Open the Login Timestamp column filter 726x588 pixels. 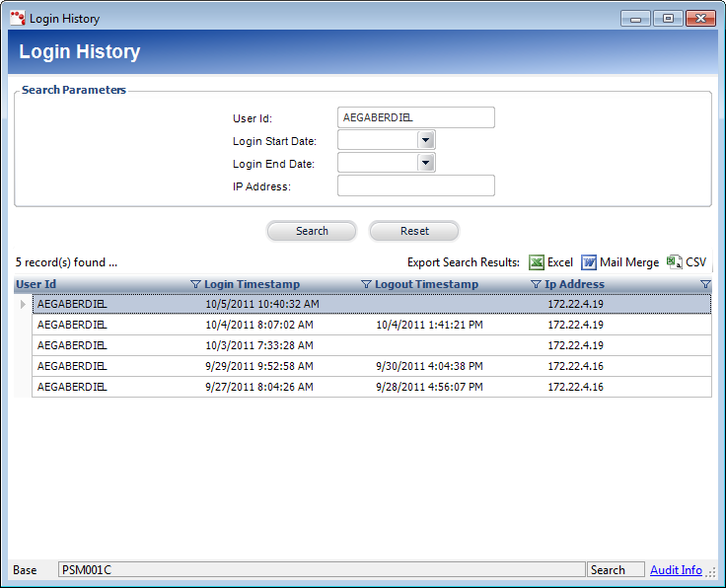[366, 284]
